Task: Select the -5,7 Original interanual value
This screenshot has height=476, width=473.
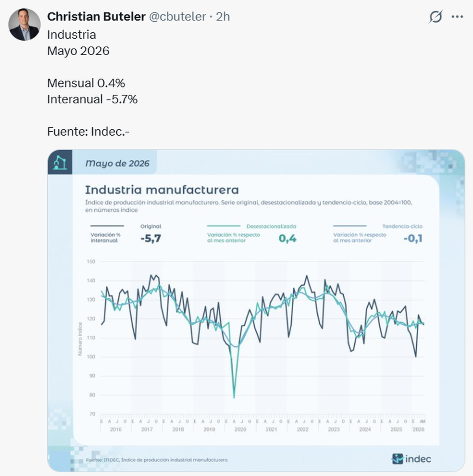Action: pyautogui.click(x=151, y=238)
